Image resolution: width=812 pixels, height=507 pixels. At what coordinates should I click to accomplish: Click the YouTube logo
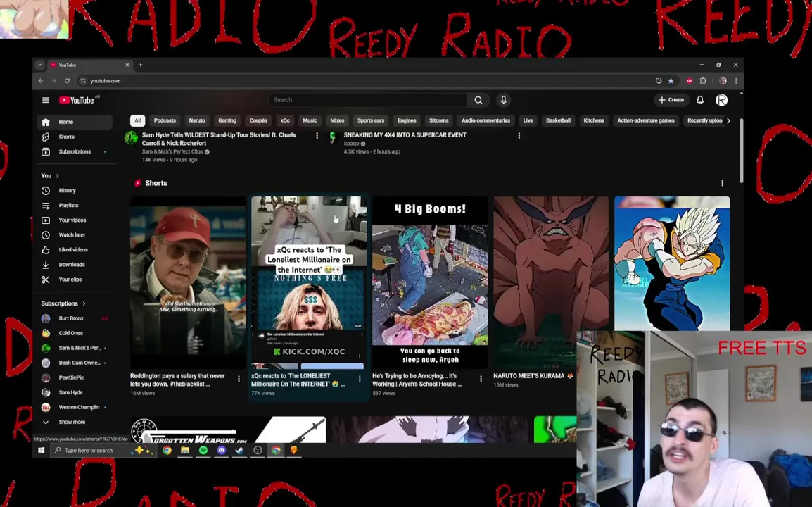(x=76, y=100)
